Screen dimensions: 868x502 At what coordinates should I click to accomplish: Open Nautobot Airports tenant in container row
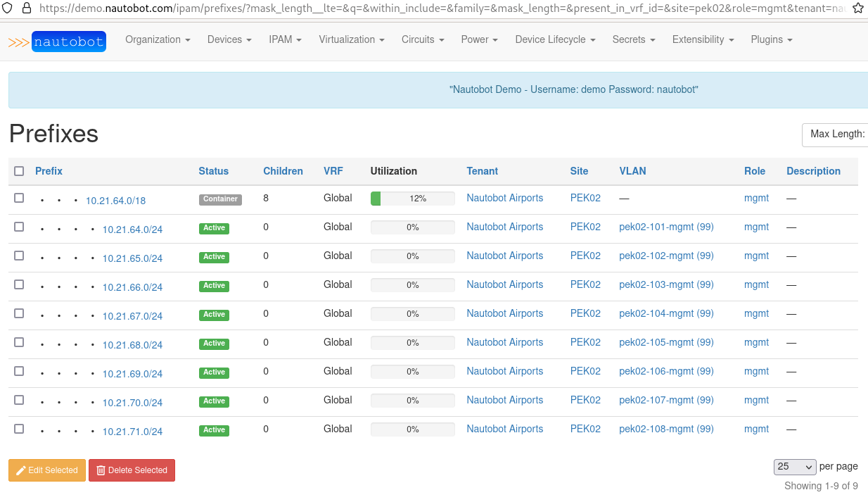(504, 198)
